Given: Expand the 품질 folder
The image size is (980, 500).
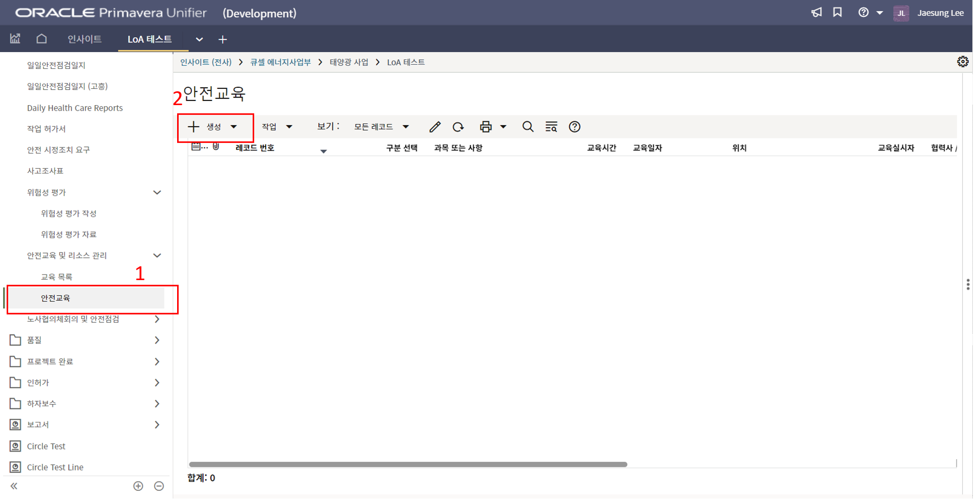Looking at the screenshot, I should 157,340.
